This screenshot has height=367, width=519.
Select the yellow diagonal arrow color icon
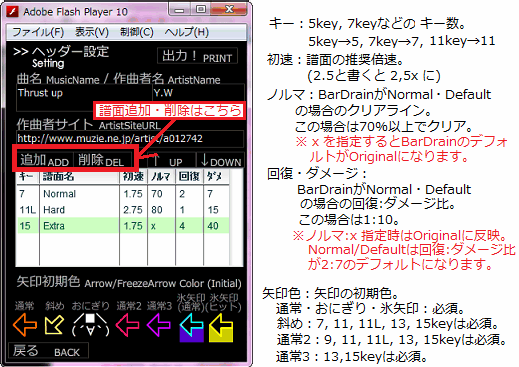tap(54, 325)
